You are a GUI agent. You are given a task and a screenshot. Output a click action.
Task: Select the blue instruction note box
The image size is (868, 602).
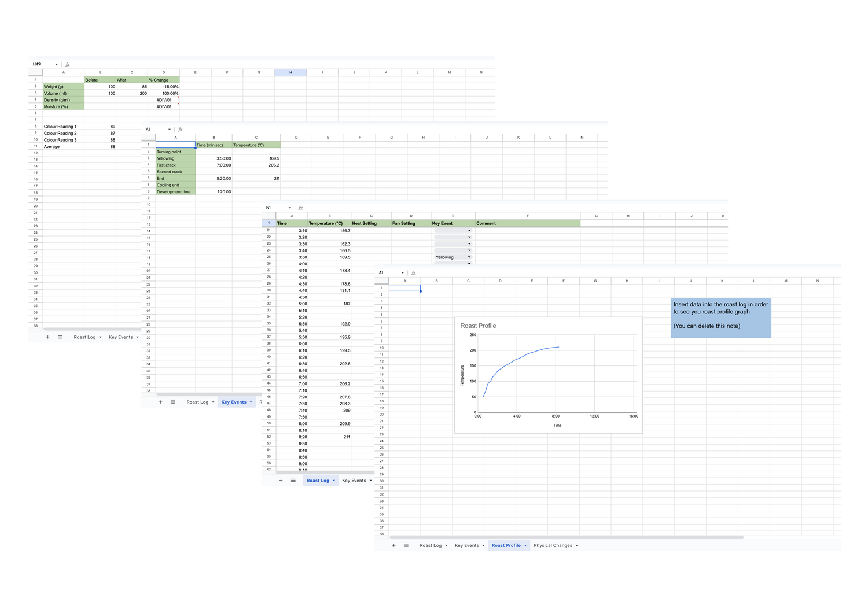(x=720, y=317)
